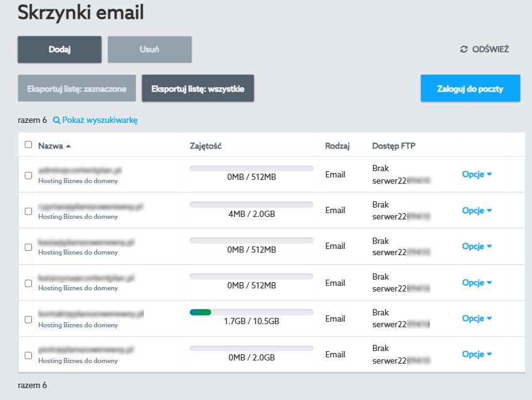Click the sort arrow next to Nazwa
Viewport: 532px width, 400px height.
tap(68, 146)
